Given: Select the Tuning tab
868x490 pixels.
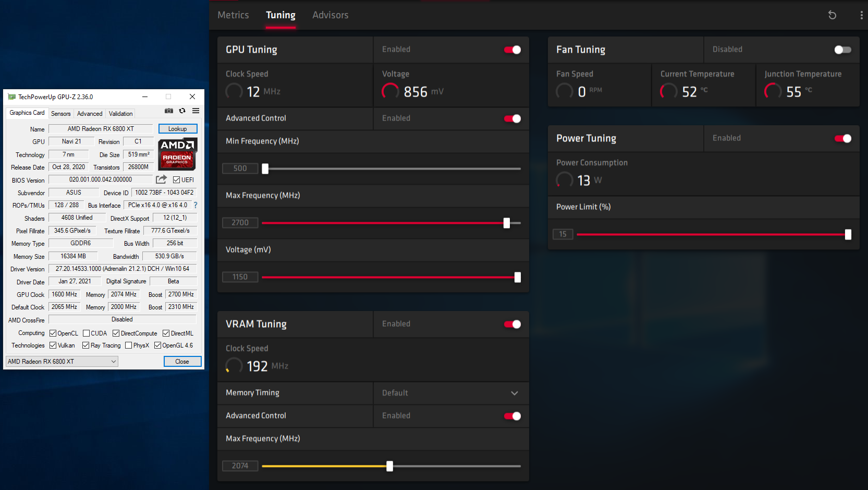Looking at the screenshot, I should (x=280, y=15).
